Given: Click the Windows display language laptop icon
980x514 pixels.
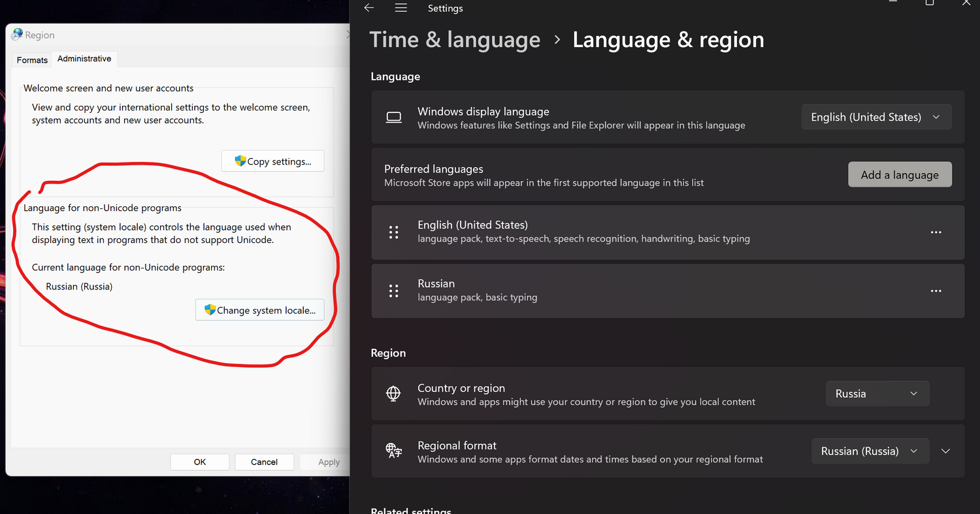Looking at the screenshot, I should [393, 118].
